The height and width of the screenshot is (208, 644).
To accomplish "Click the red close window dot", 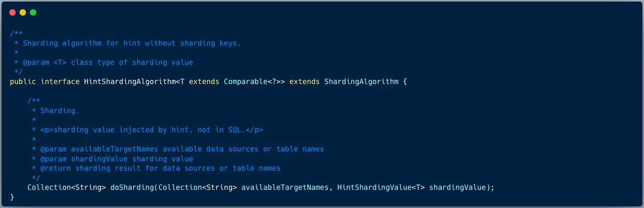I will click(x=12, y=12).
